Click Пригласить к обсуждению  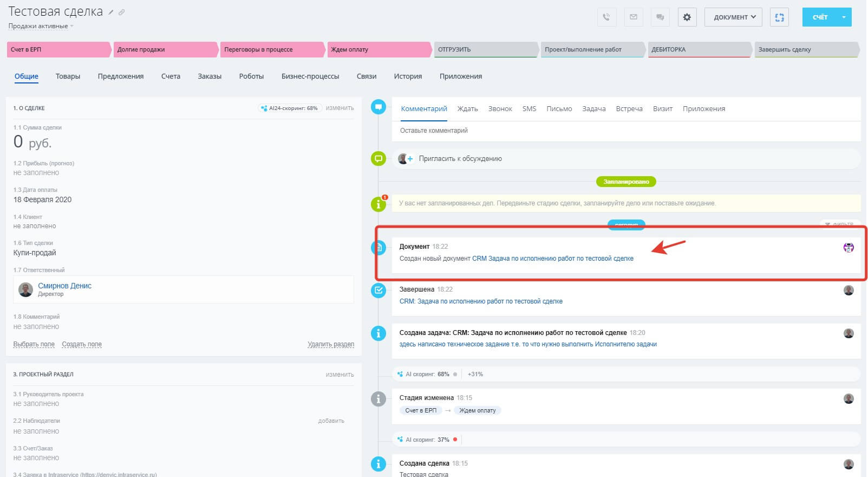click(x=460, y=159)
